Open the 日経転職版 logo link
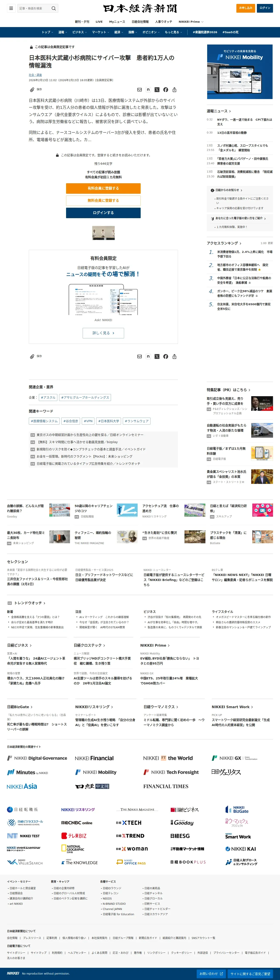Viewport: 280px width, 980px height. point(22,810)
